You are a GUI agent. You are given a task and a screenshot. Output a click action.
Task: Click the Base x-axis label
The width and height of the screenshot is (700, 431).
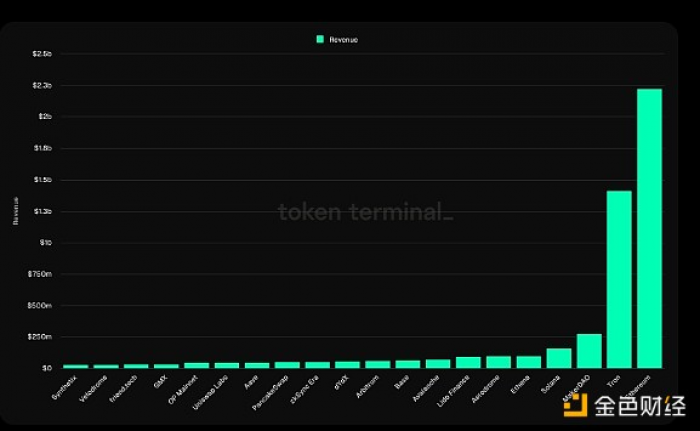click(x=402, y=382)
